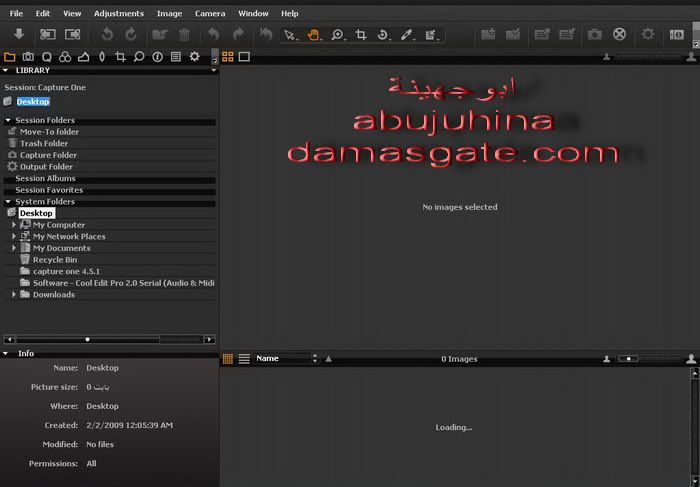Open the View menu

pyautogui.click(x=72, y=13)
